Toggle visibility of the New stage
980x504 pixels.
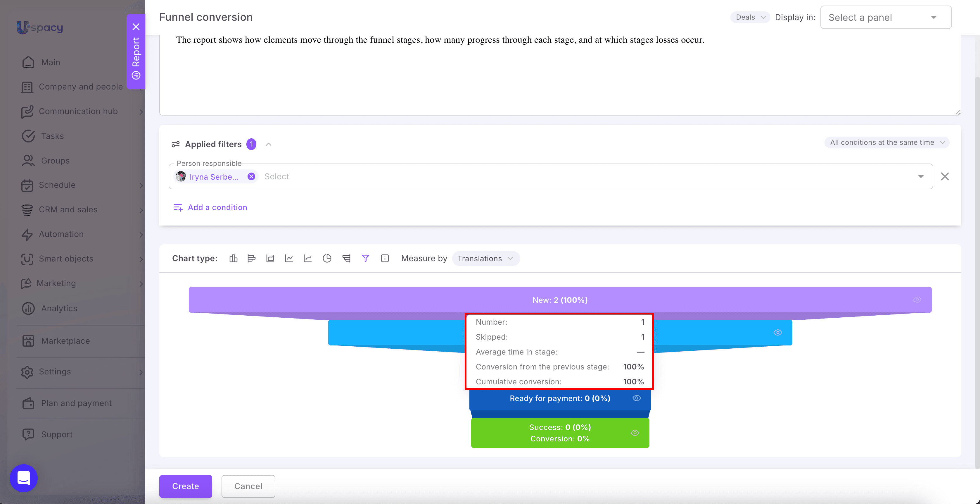[x=917, y=300]
